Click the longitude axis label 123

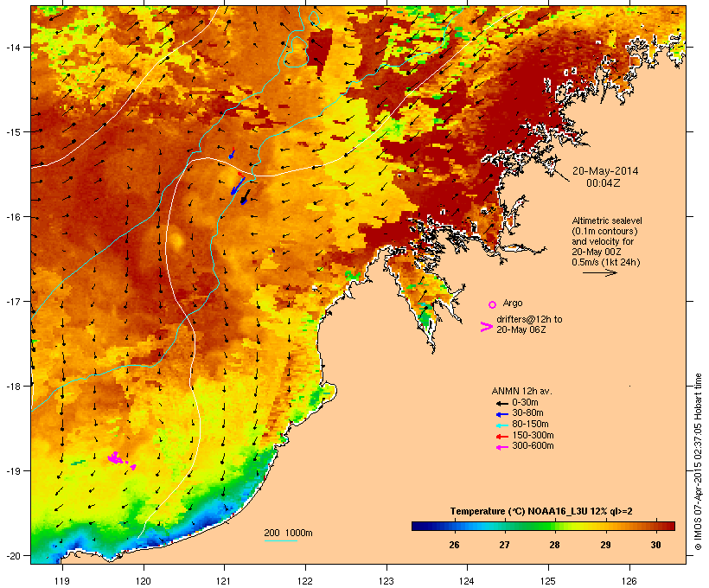(386, 581)
